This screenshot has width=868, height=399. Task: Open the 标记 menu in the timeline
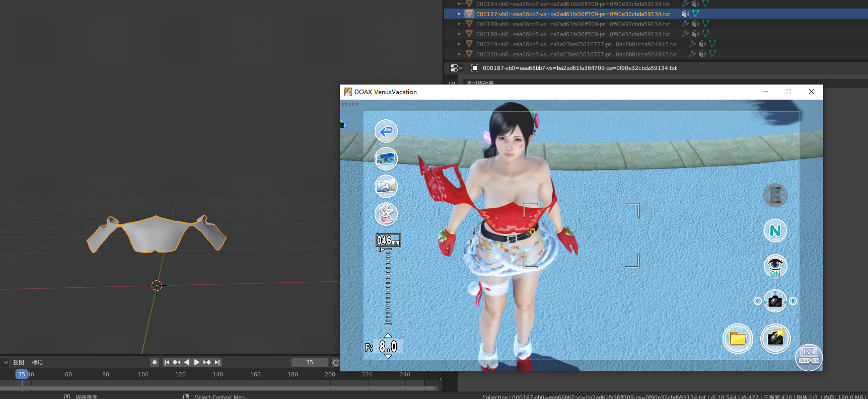coord(37,362)
